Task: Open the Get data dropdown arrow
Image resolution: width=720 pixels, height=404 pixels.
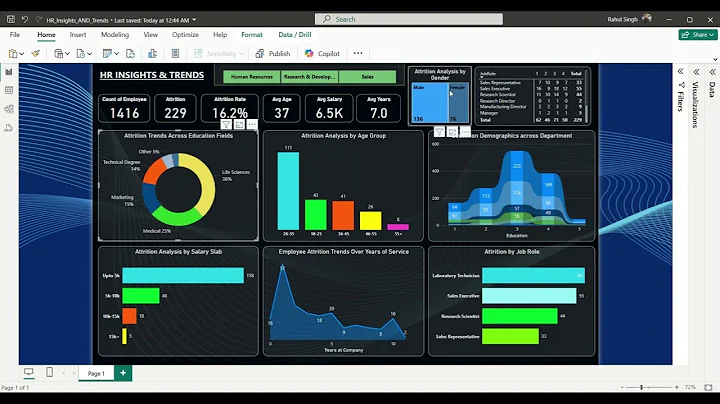Action: (68, 54)
